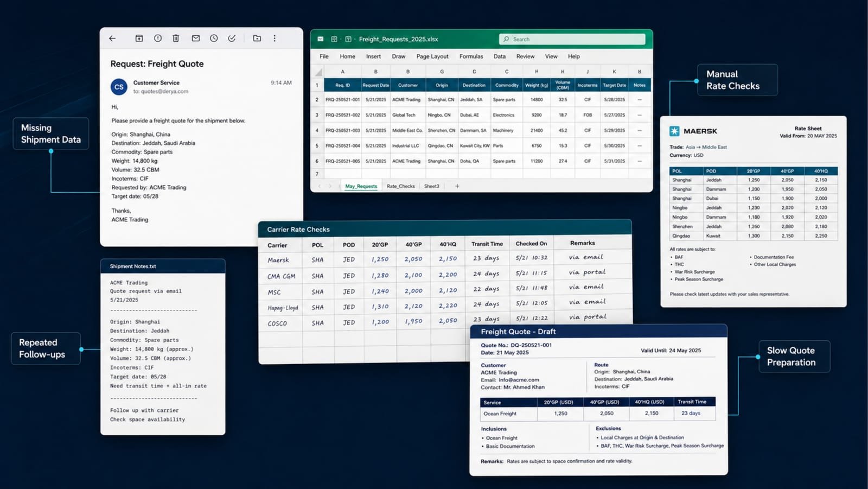The width and height of the screenshot is (868, 489).
Task: Go back using the email's back arrow
Action: click(112, 39)
